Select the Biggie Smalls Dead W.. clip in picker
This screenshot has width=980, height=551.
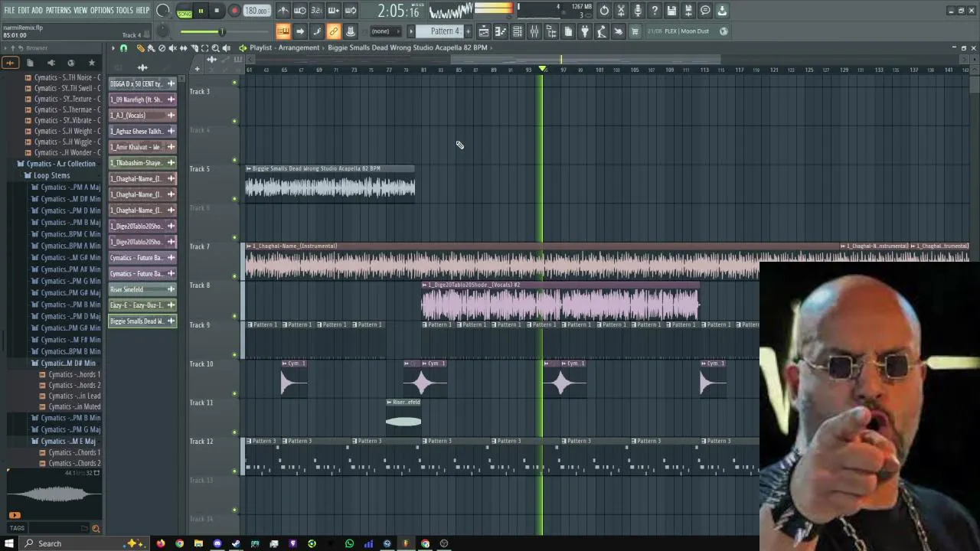click(142, 321)
